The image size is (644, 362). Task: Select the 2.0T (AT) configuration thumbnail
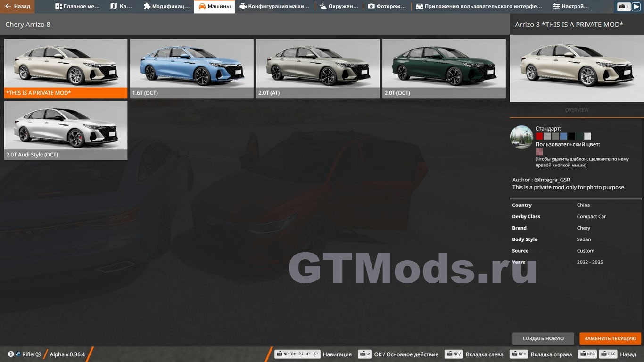pyautogui.click(x=318, y=68)
